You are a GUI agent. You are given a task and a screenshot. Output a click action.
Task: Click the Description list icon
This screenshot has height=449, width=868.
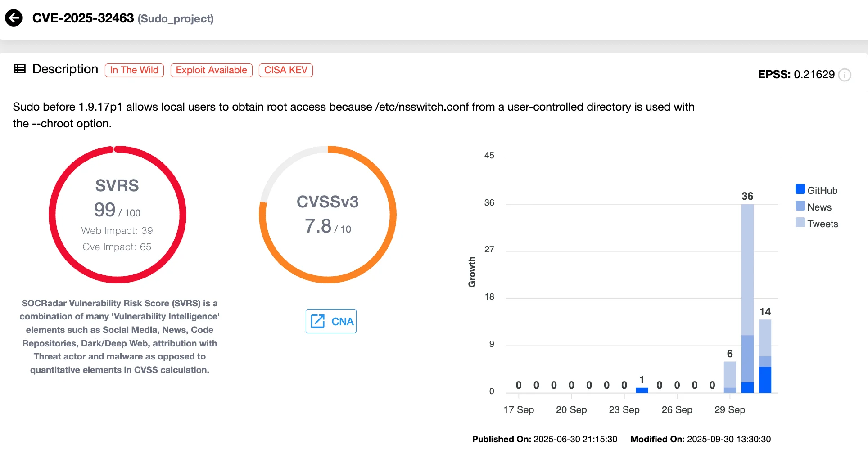click(20, 69)
